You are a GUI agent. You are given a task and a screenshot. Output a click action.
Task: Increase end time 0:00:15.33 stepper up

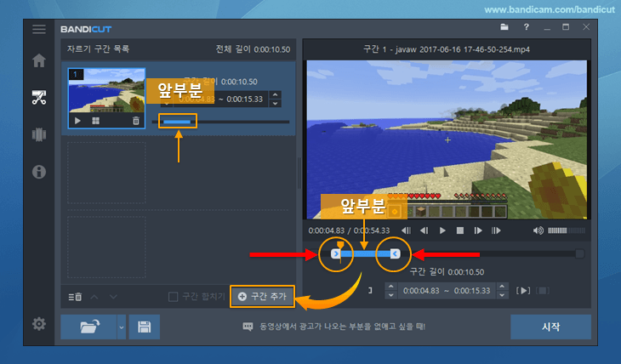tap(502, 287)
